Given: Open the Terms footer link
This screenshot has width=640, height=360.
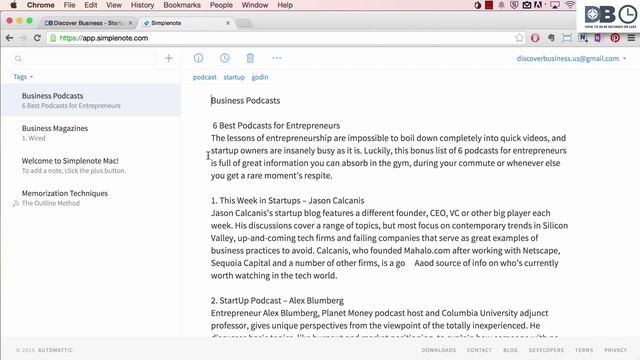Looking at the screenshot, I should (x=584, y=350).
